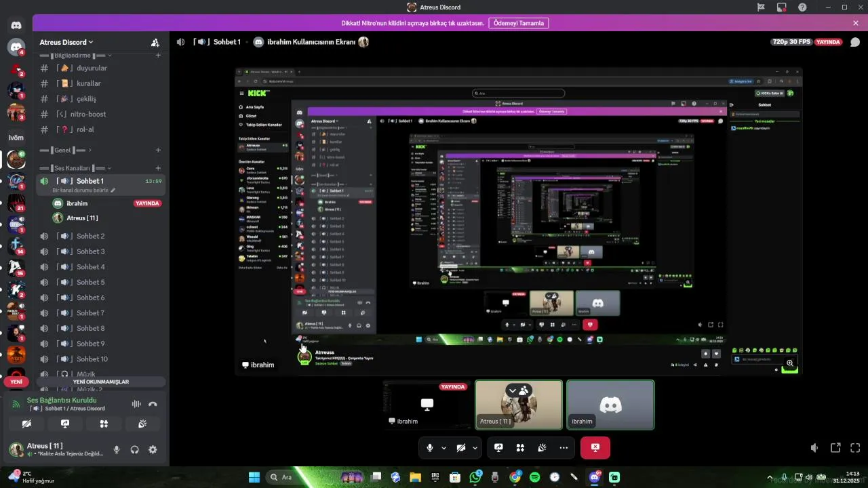Open activities from the call control bar

pyautogui.click(x=520, y=448)
